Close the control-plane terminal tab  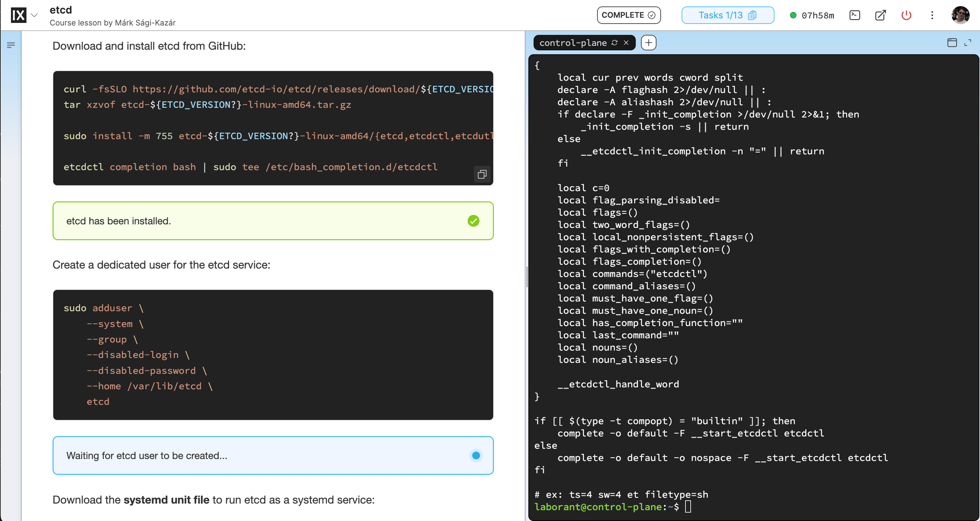626,43
